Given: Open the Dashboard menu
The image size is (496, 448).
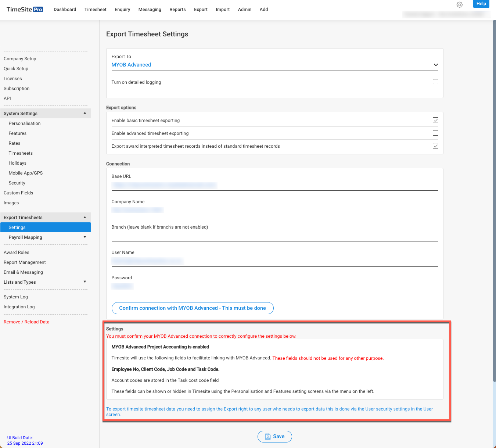Looking at the screenshot, I should [65, 10].
